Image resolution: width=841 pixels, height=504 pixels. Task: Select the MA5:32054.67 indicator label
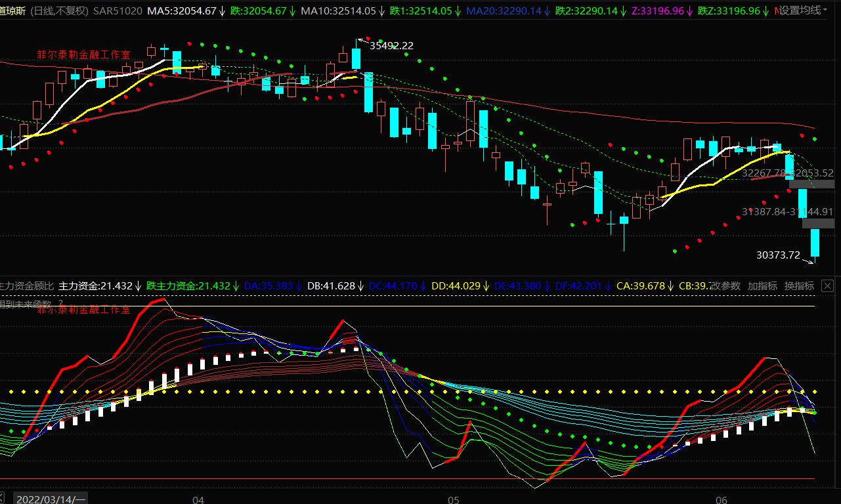click(x=181, y=10)
